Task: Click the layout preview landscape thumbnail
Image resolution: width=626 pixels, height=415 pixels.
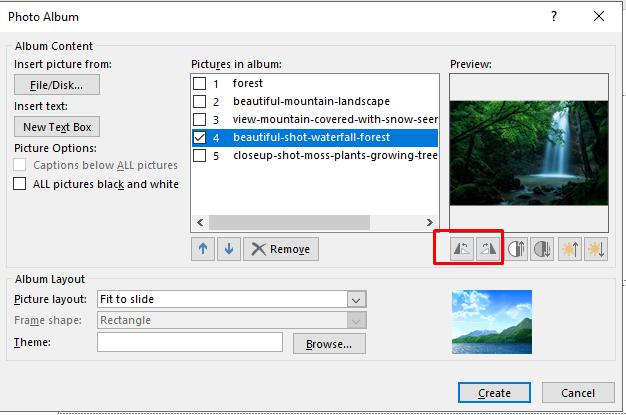Action: [492, 322]
